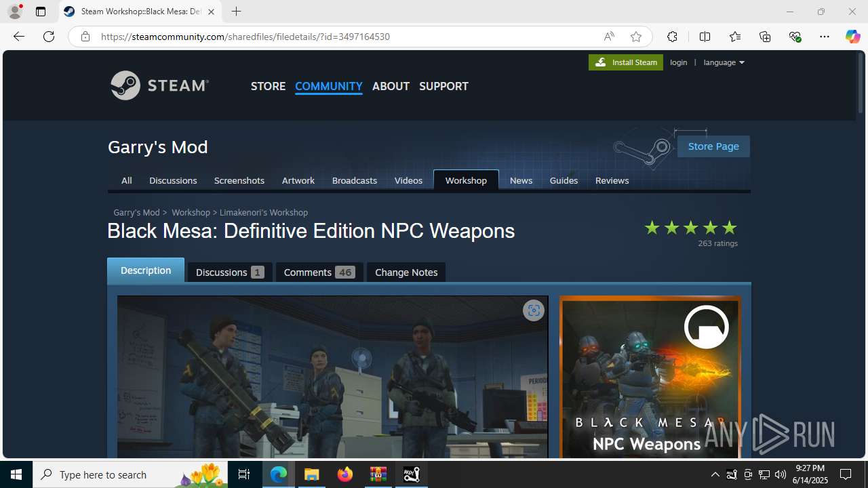The width and height of the screenshot is (868, 488).
Task: Refresh the Steam Workshop page
Action: pyautogui.click(x=49, y=37)
